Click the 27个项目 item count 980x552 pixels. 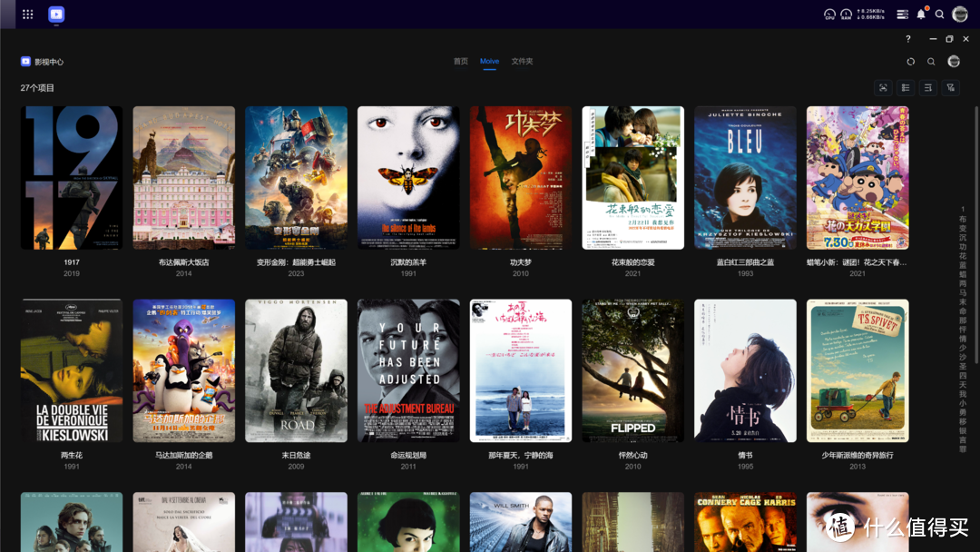point(37,88)
